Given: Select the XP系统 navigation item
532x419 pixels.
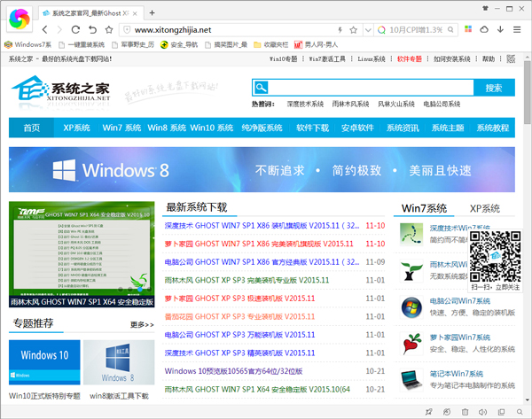Looking at the screenshot, I should pos(76,128).
